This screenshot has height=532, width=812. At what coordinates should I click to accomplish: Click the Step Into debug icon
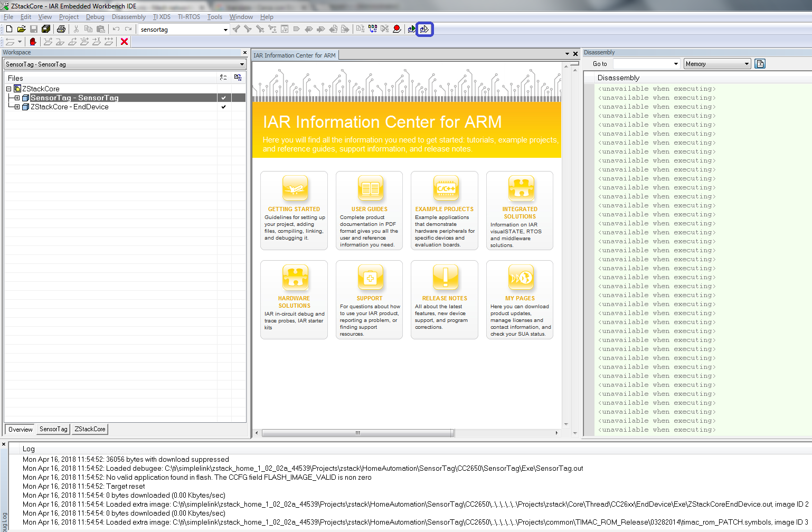(60, 42)
